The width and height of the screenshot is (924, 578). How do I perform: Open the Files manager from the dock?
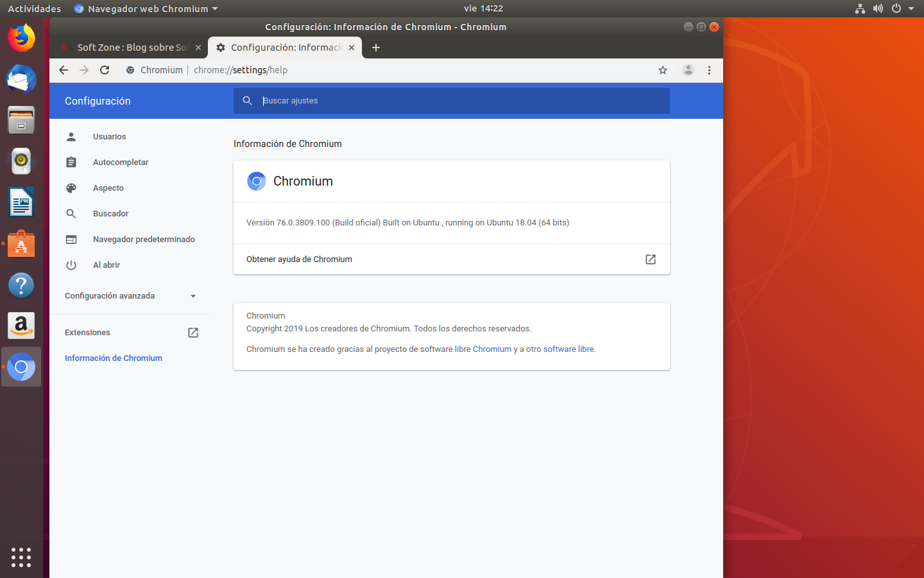pyautogui.click(x=21, y=120)
